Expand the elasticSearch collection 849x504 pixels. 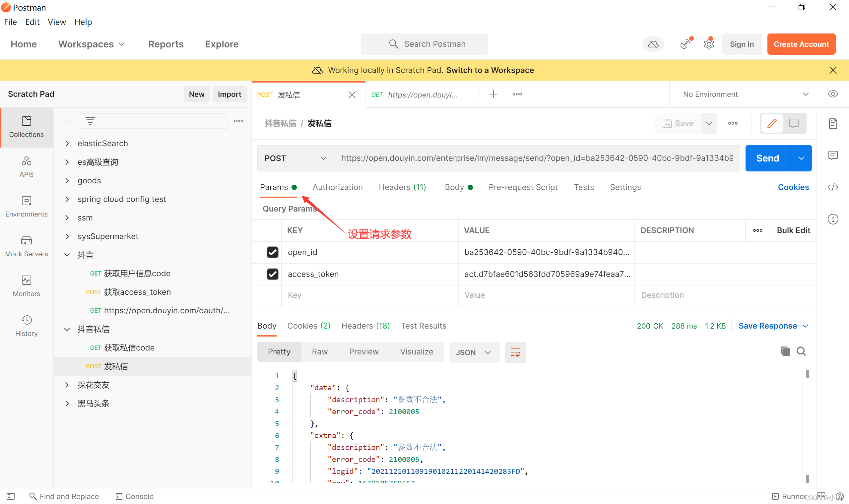pyautogui.click(x=67, y=144)
